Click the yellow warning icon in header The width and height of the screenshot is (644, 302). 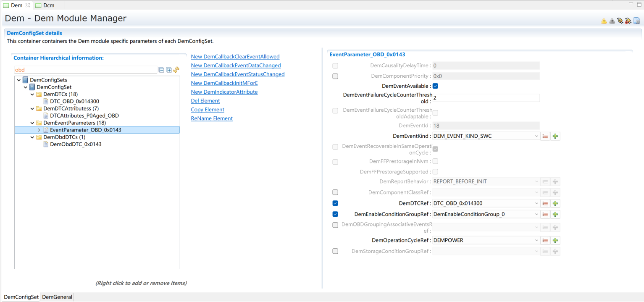click(604, 21)
